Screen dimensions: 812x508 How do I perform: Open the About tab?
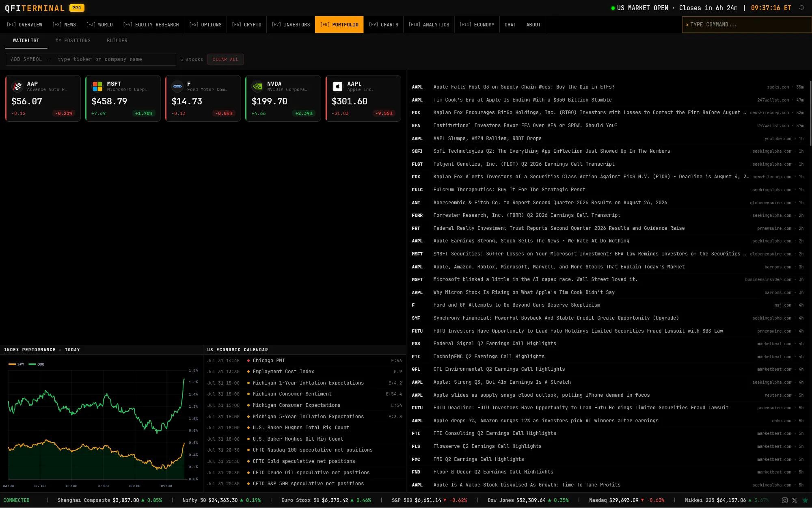click(533, 25)
